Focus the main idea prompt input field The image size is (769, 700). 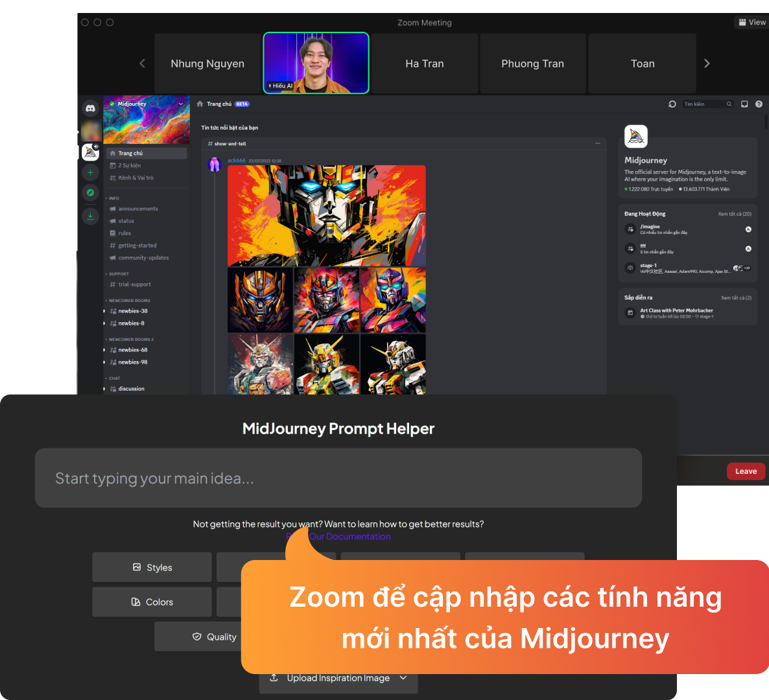[338, 478]
